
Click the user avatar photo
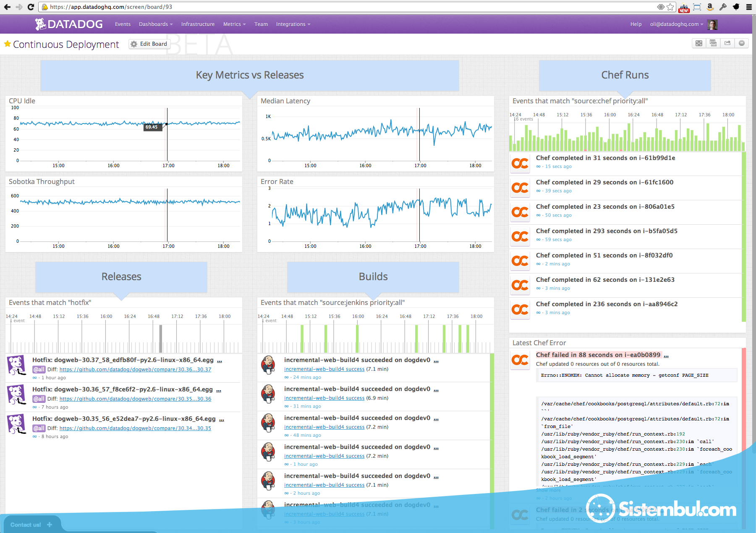712,24
